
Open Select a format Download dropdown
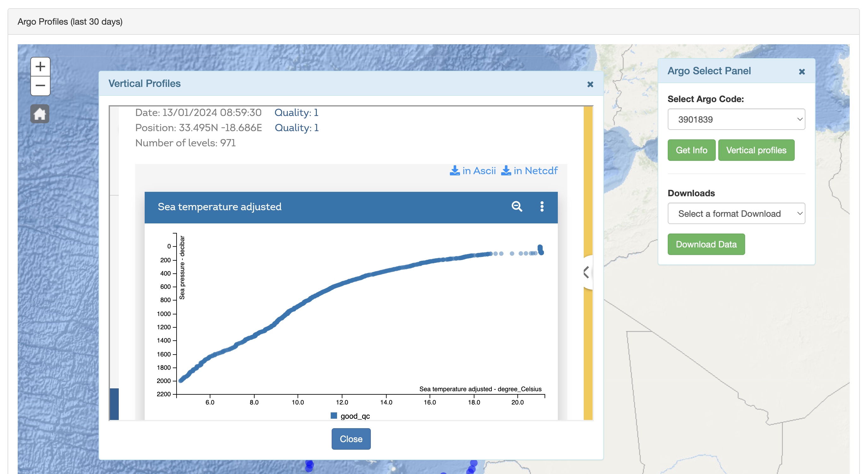pos(736,213)
